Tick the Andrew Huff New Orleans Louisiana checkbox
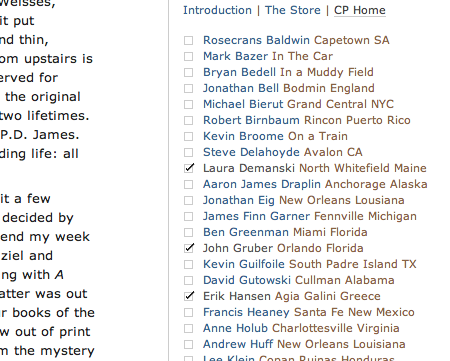The width and height of the screenshot is (450, 361). 189,344
